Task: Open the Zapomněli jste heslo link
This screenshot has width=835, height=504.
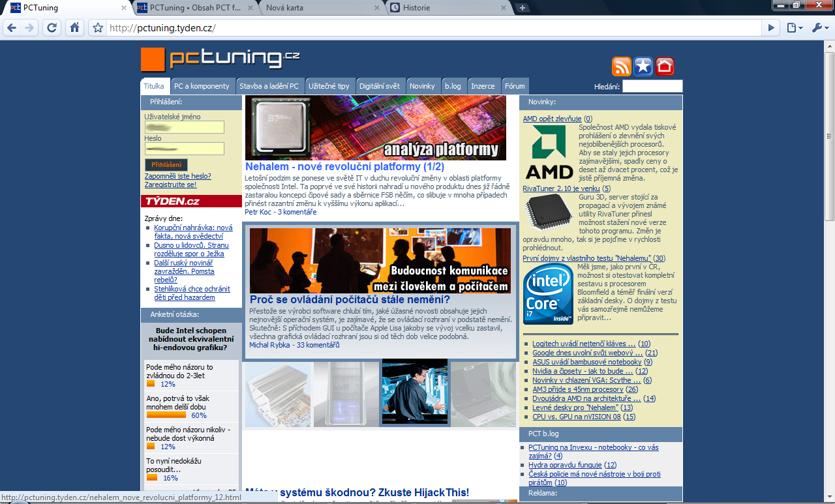Action: tap(177, 176)
